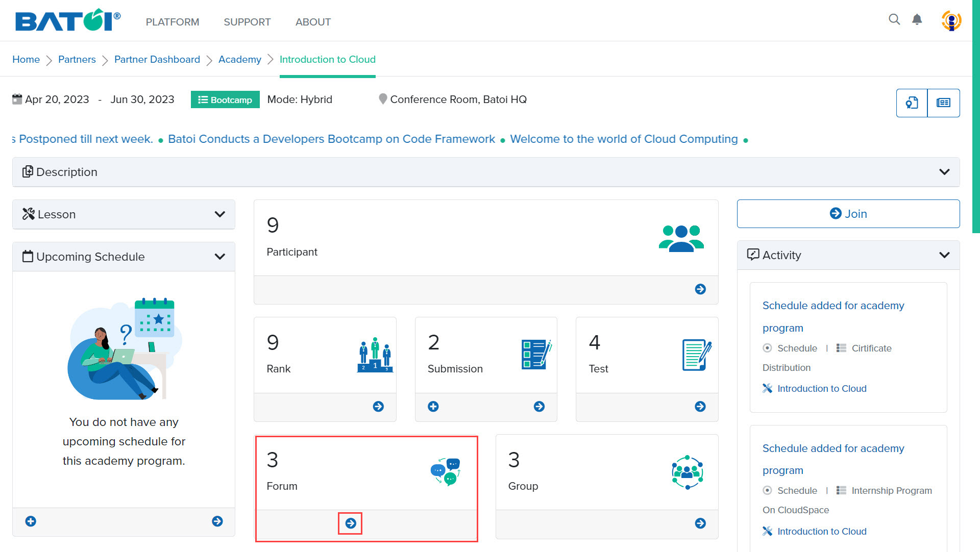Click the Join button
Viewport: 980px width, 552px height.
pos(849,214)
